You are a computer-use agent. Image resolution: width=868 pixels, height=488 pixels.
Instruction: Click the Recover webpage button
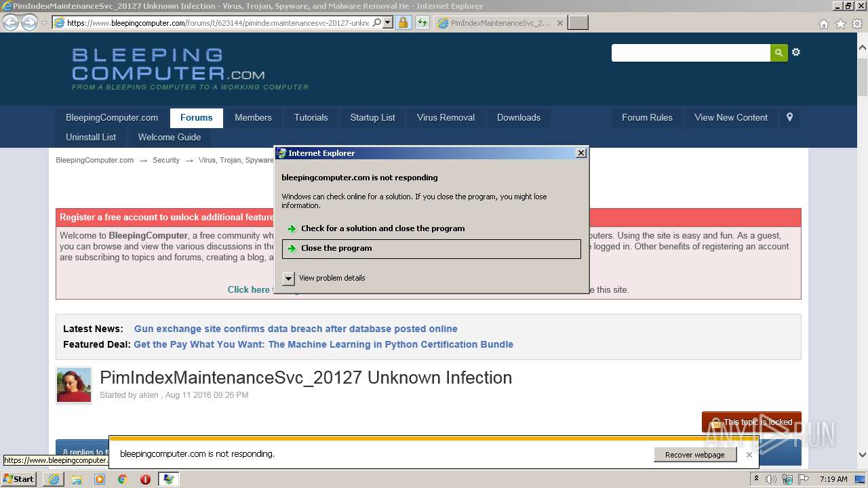pos(695,455)
